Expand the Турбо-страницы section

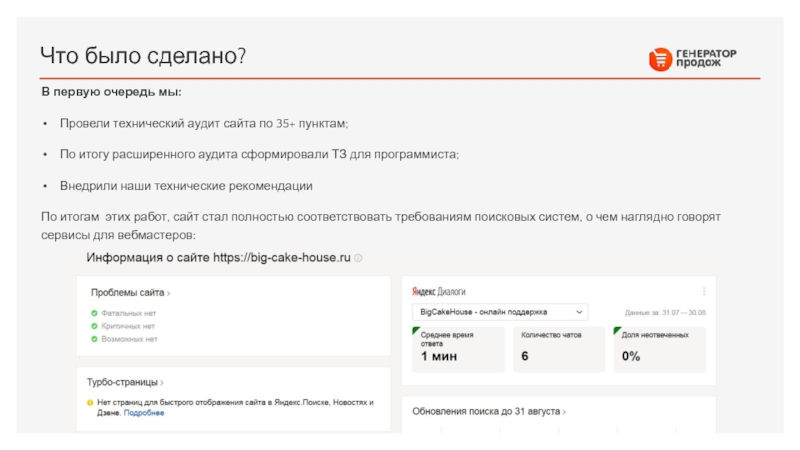(127, 382)
